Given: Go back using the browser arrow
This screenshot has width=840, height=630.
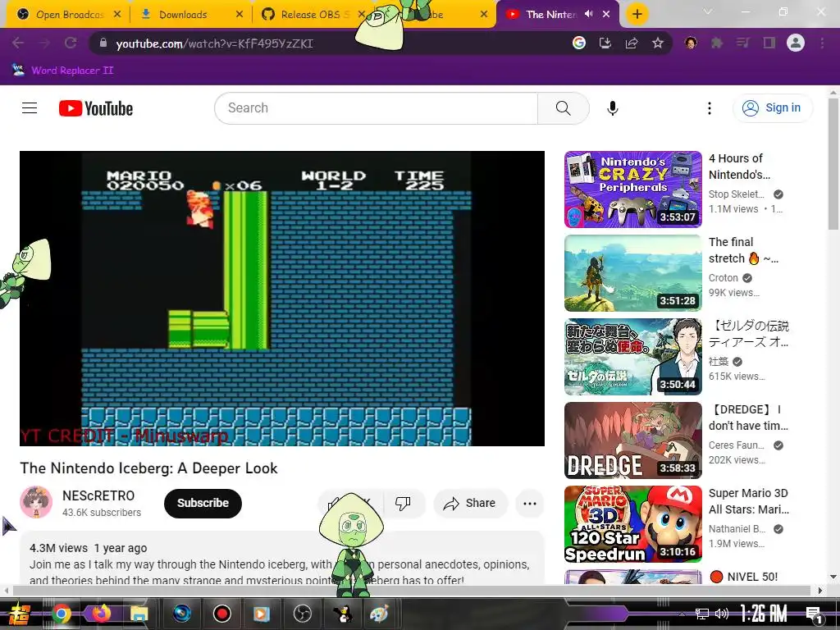Looking at the screenshot, I should click(18, 43).
